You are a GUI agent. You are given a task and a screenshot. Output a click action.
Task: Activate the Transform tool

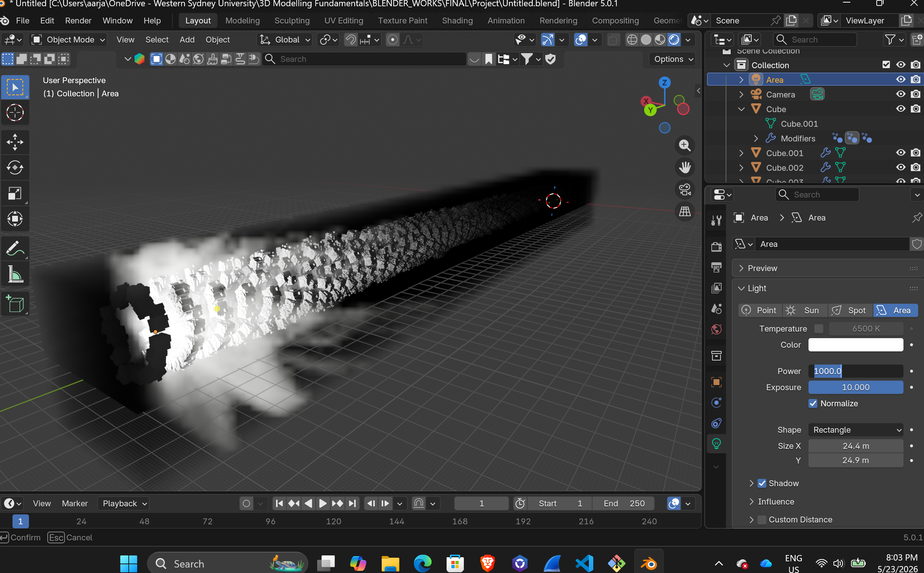tap(15, 219)
